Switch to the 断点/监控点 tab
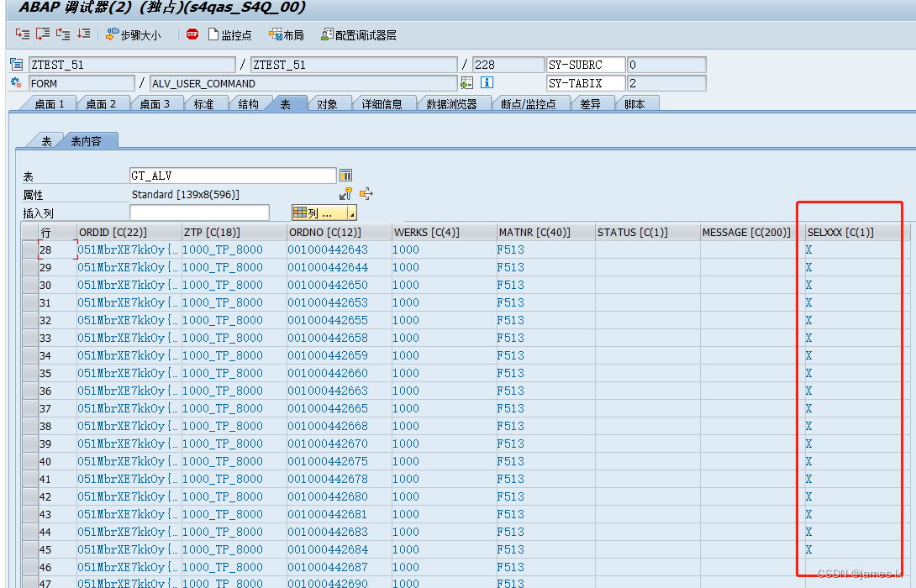The image size is (916, 588). (530, 102)
